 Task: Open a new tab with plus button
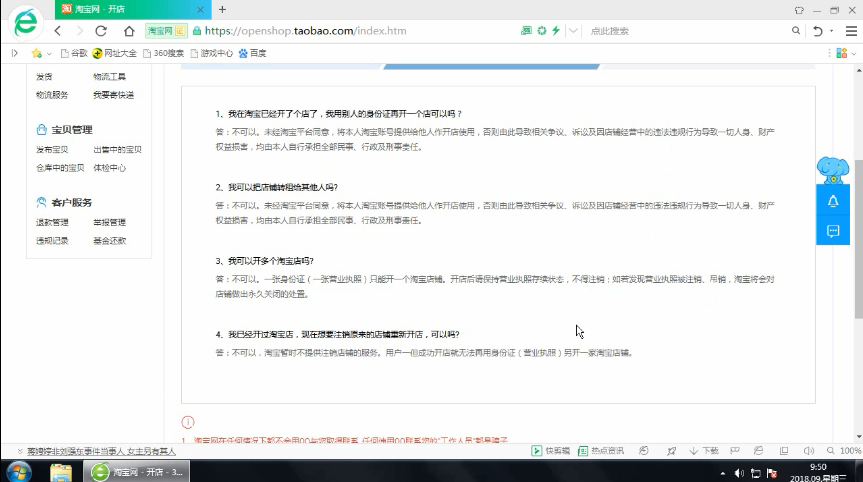222,9
